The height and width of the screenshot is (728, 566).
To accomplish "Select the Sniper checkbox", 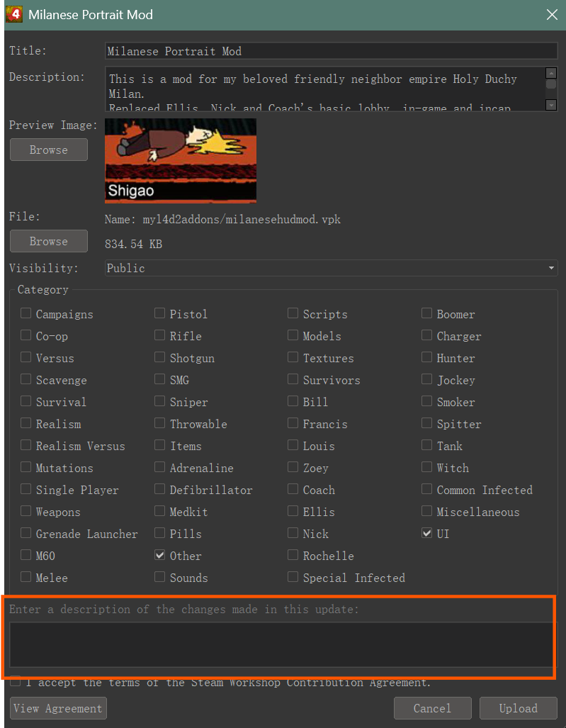I will (159, 401).
